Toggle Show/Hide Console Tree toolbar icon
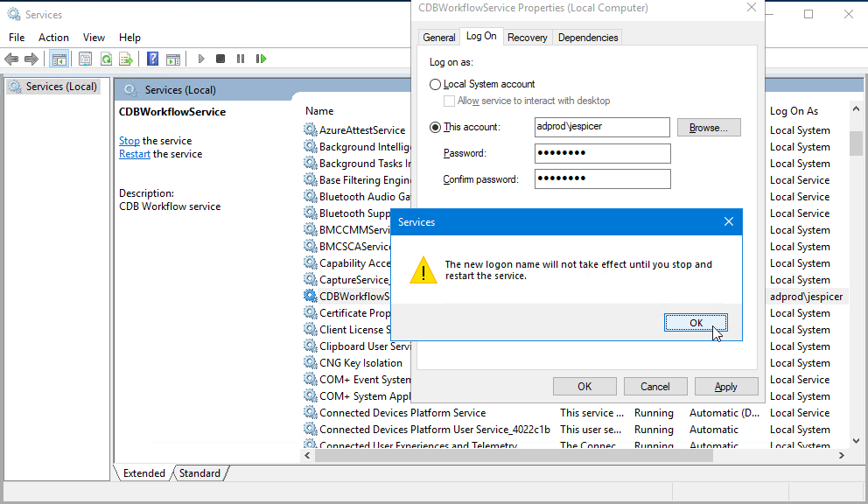 [59, 59]
